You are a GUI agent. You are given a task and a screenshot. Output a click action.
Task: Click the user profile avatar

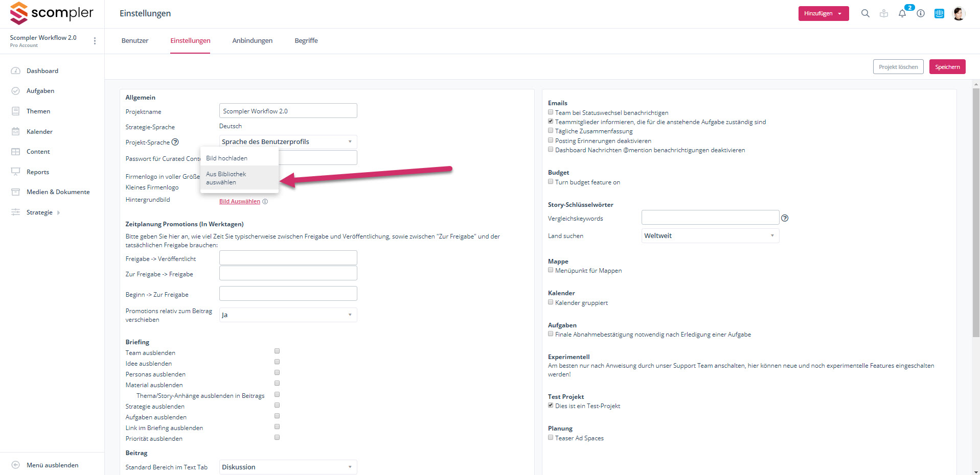pos(959,14)
